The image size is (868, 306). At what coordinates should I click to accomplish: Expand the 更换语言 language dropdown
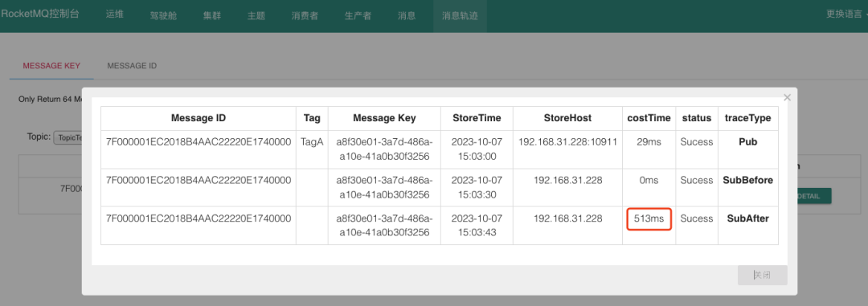[845, 15]
